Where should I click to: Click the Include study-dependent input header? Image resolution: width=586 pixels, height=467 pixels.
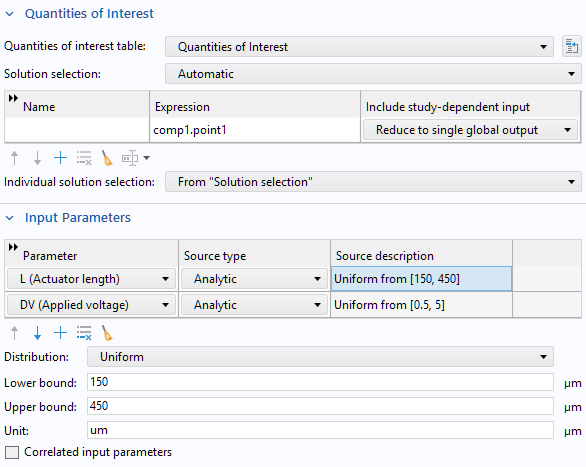(471, 107)
